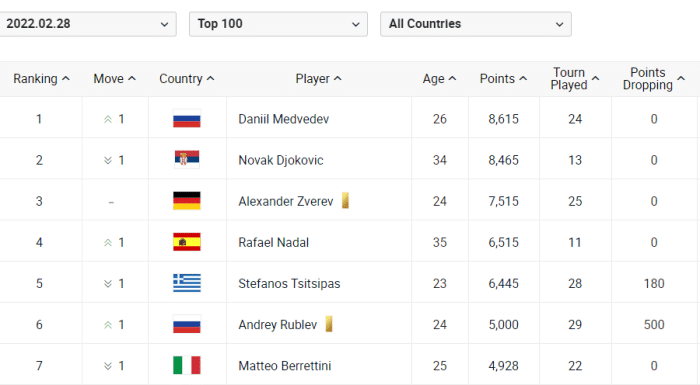Open the All Countries filter dropdown

[475, 24]
